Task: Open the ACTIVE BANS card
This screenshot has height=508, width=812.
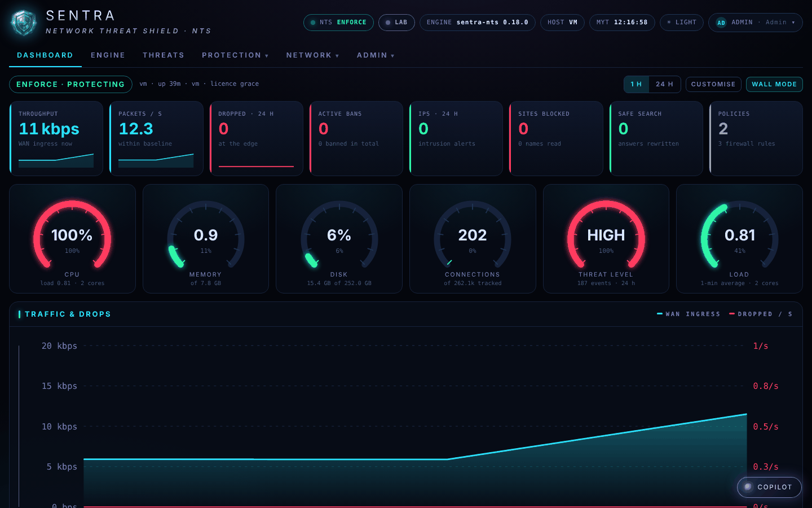Action: pos(356,139)
